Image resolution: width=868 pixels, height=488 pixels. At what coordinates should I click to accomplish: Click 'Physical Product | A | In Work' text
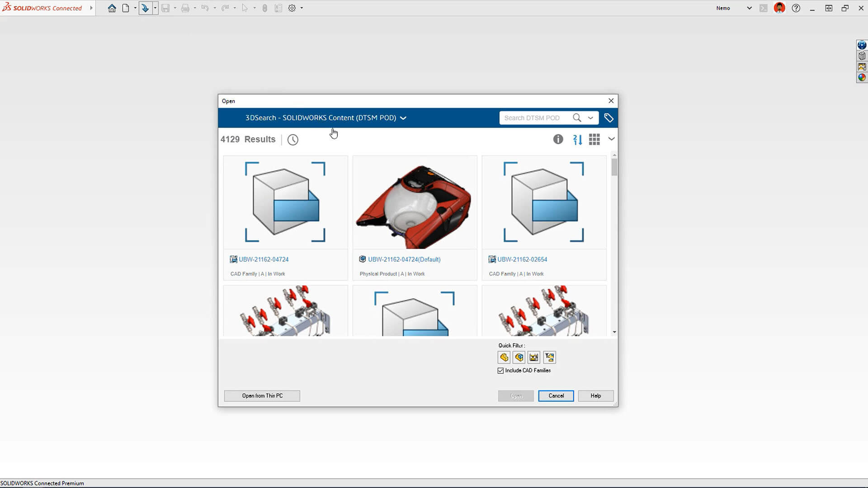click(392, 274)
